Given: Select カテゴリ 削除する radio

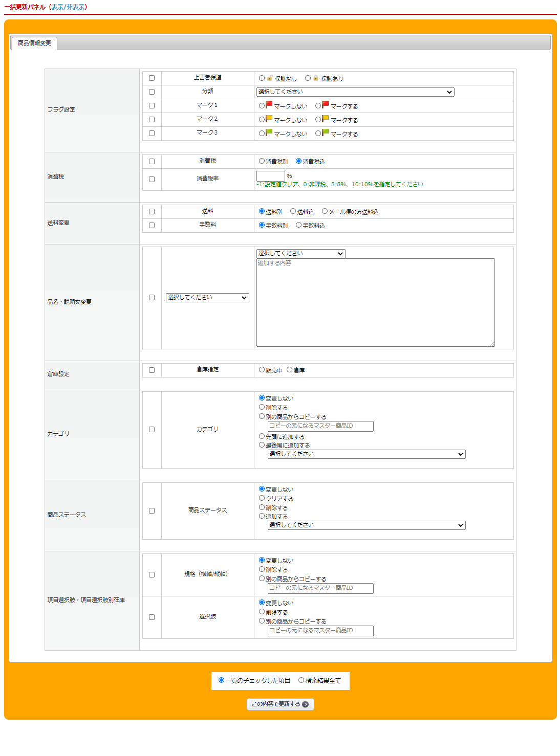Looking at the screenshot, I should click(262, 407).
